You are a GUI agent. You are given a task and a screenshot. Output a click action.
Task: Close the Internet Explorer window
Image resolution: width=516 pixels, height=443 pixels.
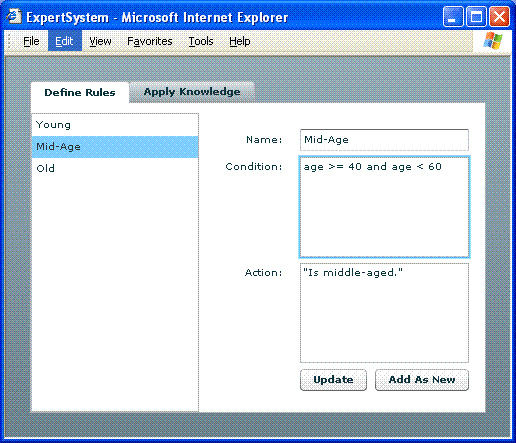click(x=499, y=17)
